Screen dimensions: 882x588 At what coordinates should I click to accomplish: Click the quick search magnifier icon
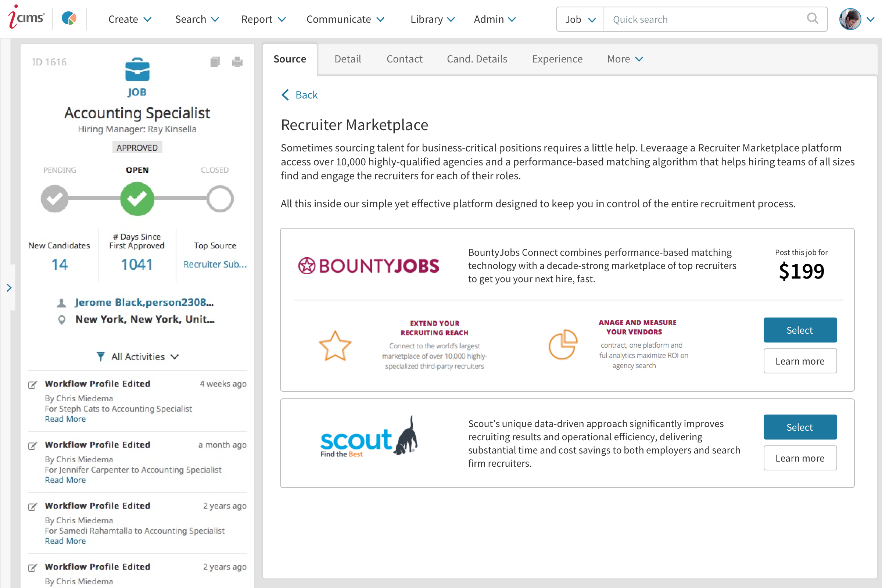pyautogui.click(x=812, y=18)
